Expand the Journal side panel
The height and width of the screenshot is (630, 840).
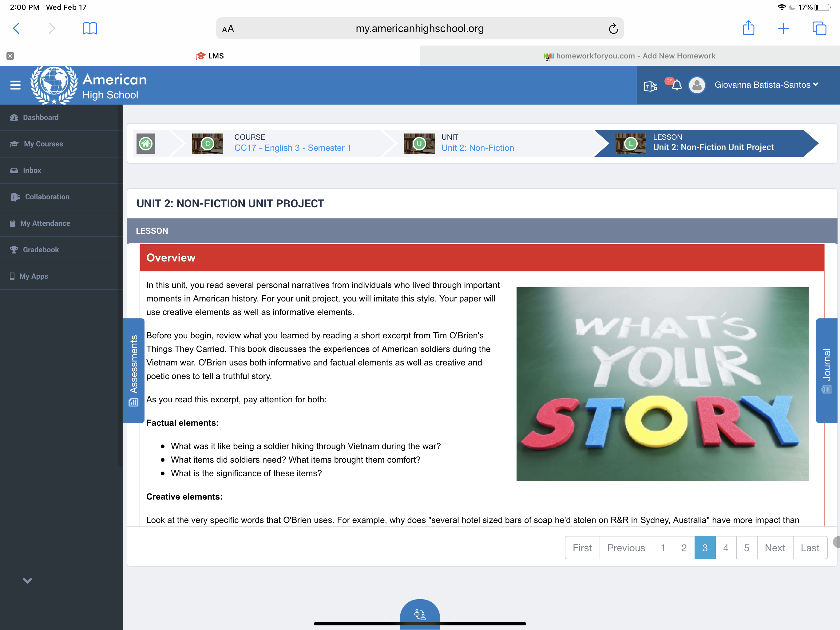pos(826,370)
